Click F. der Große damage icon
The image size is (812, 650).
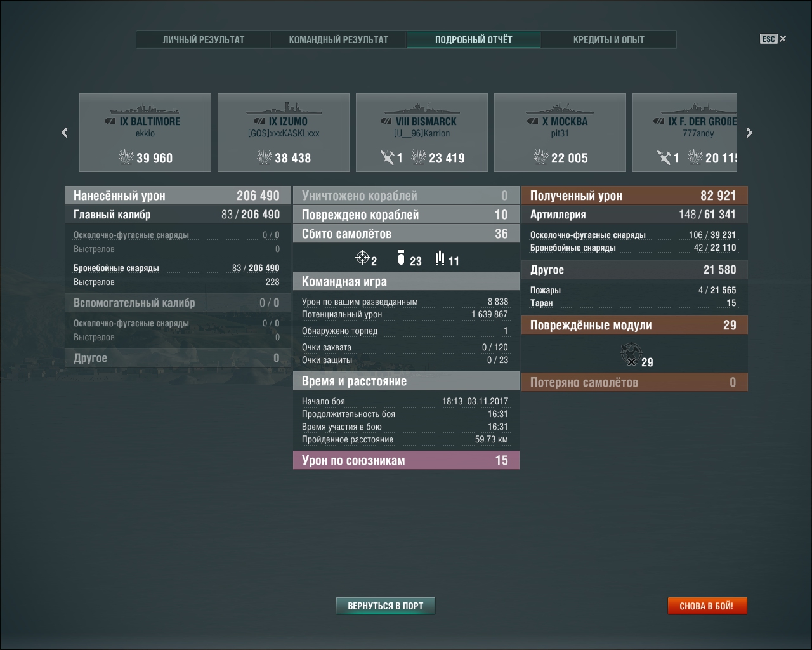click(695, 157)
